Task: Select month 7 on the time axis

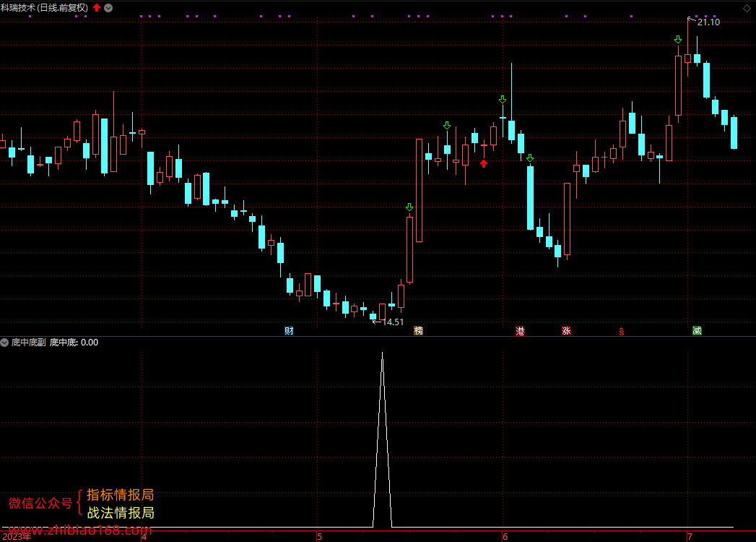Action: tap(690, 537)
